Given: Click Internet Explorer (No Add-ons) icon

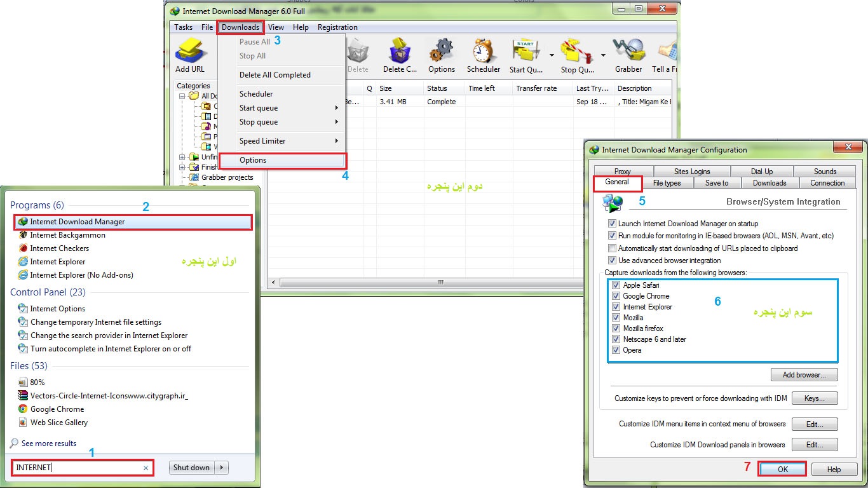Looking at the screenshot, I should click(x=24, y=275).
